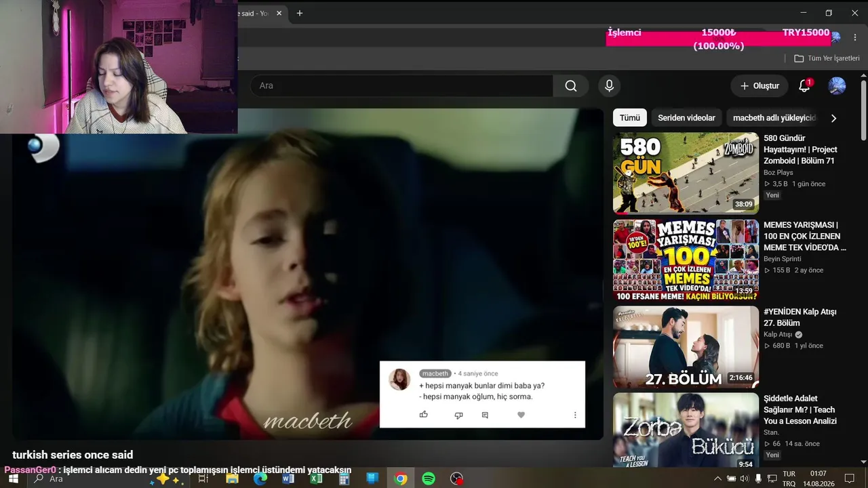Open the 580 Gündür Hayattayım video title
This screenshot has width=868, height=488.
pyautogui.click(x=800, y=150)
